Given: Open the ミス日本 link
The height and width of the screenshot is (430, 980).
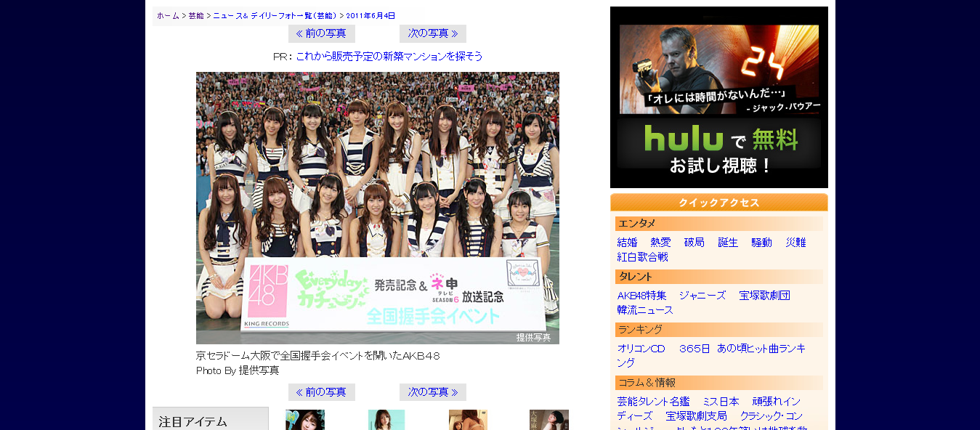Looking at the screenshot, I should (x=721, y=402).
